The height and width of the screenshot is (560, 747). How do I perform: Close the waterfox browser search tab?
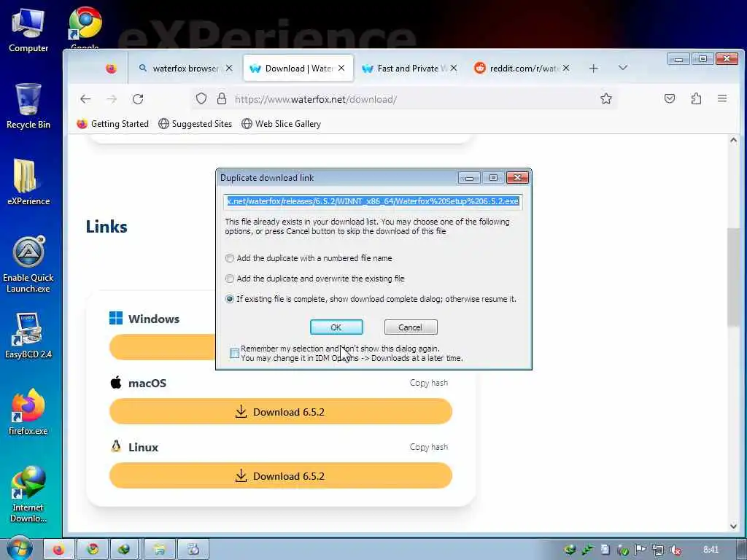(x=229, y=68)
